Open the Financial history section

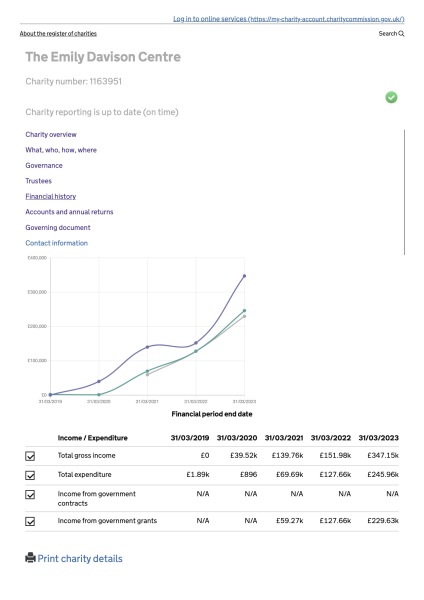[51, 196]
